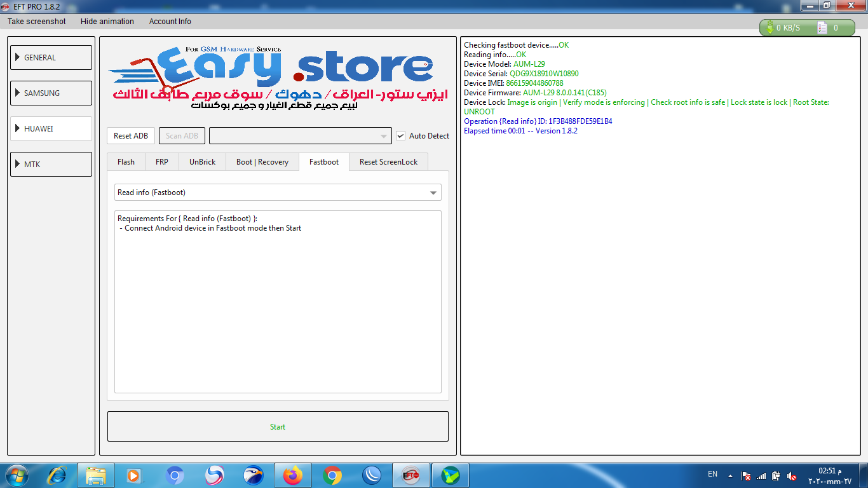Click the Device Model AUM-L29 log line

pyautogui.click(x=505, y=64)
